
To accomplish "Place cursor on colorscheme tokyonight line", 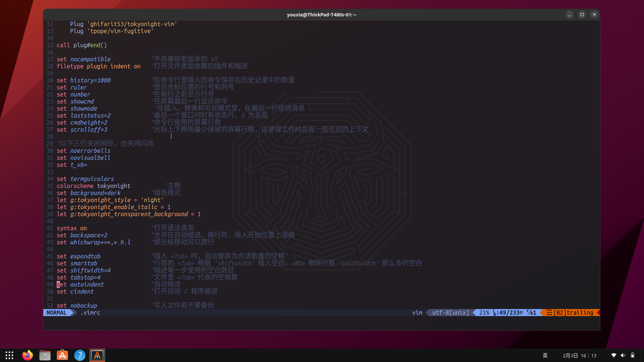I will 93,186.
